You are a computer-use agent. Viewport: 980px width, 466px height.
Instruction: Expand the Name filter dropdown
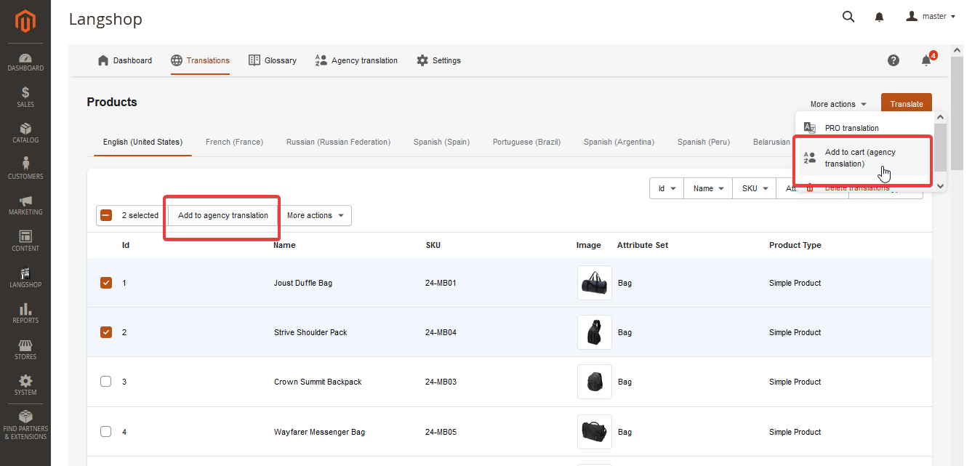click(708, 188)
